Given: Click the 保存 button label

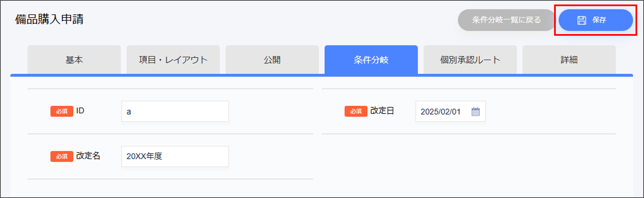Looking at the screenshot, I should pyautogui.click(x=599, y=20).
